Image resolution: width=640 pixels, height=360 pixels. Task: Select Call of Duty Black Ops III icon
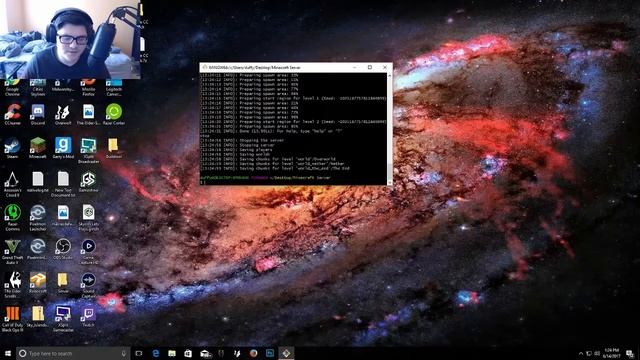(x=12, y=319)
